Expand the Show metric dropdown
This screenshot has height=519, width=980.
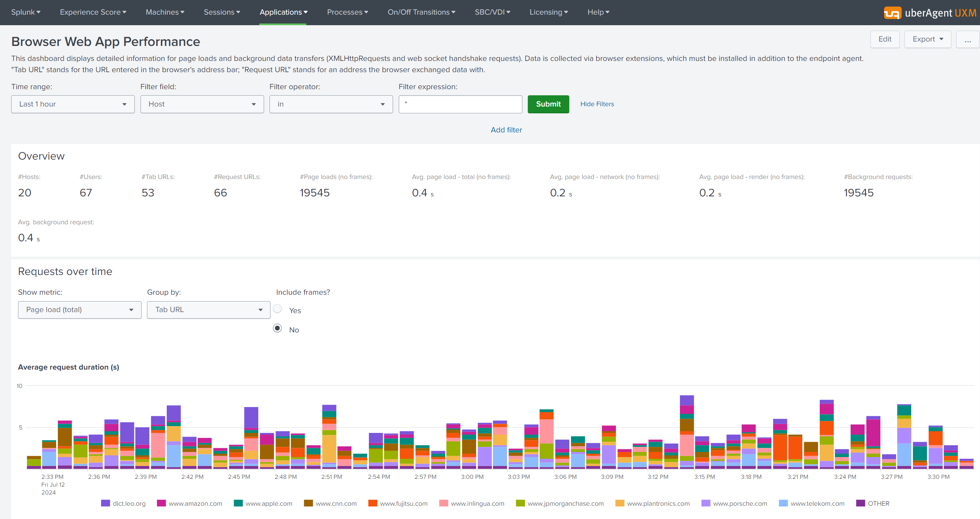click(x=80, y=310)
